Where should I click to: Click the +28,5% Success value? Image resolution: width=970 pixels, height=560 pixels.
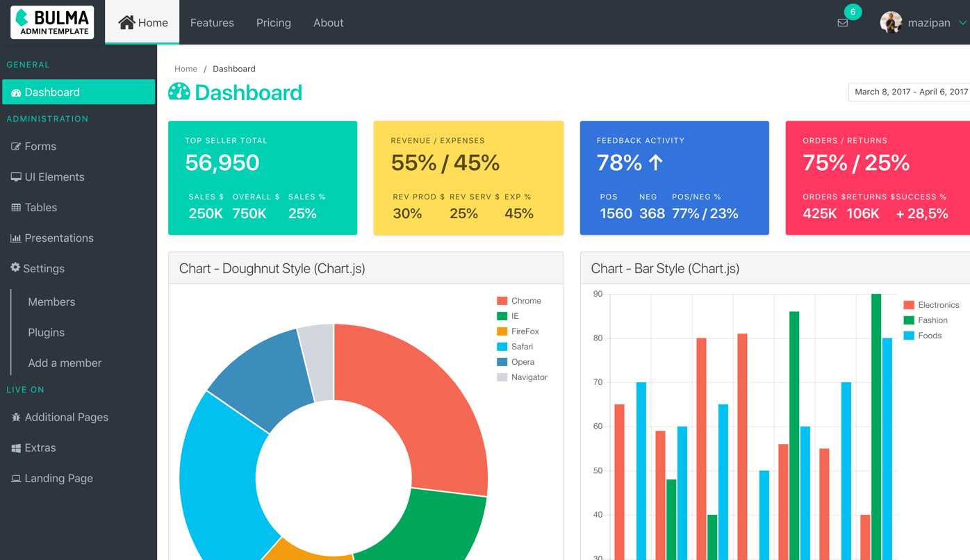(922, 214)
